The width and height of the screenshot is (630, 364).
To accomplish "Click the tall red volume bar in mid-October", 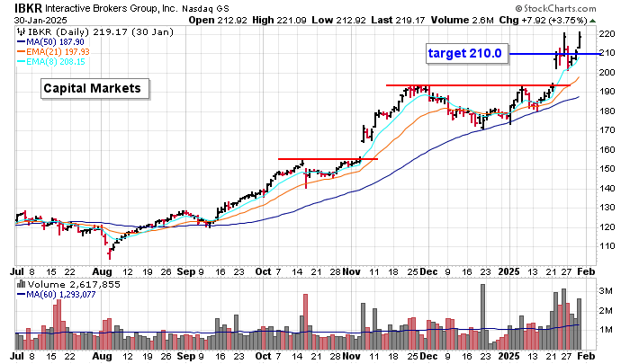I will pos(305,322).
